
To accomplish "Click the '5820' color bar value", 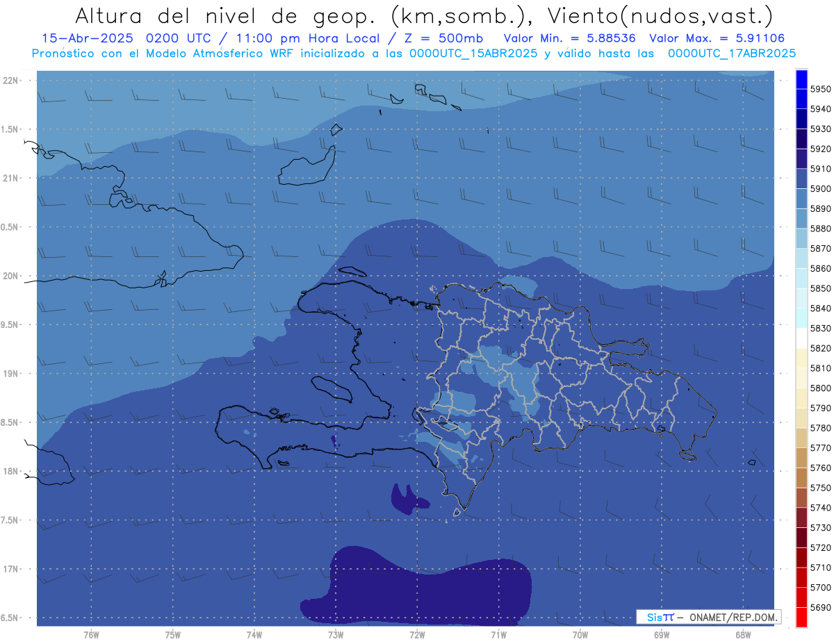I will 821,348.
